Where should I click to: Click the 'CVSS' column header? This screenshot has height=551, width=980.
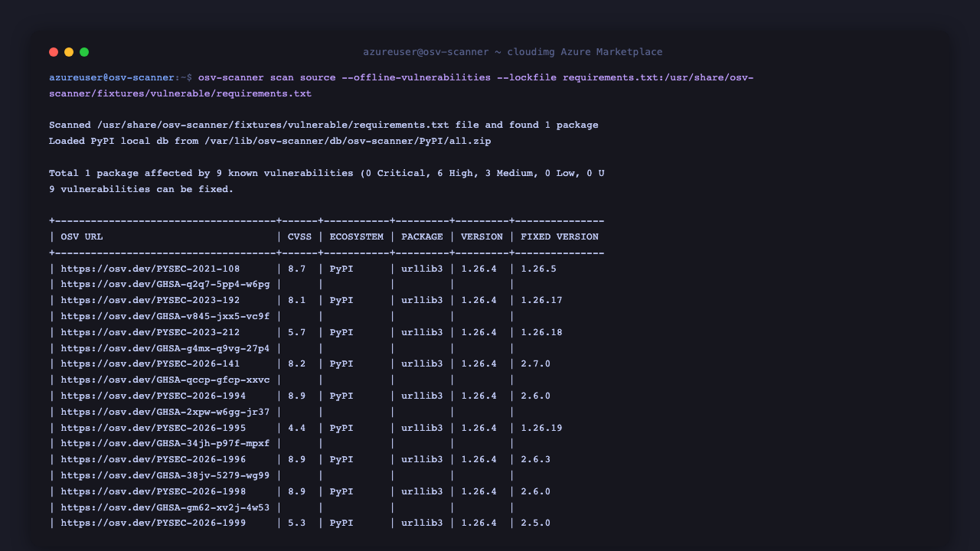299,236
